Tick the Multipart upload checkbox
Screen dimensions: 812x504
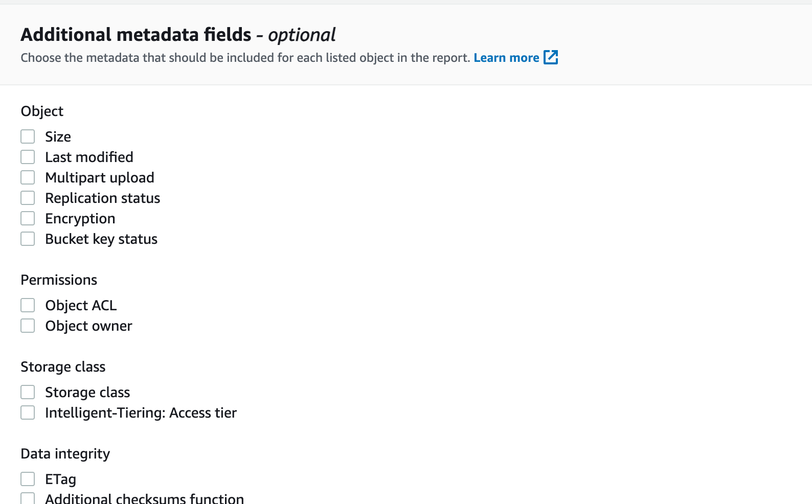pos(28,177)
